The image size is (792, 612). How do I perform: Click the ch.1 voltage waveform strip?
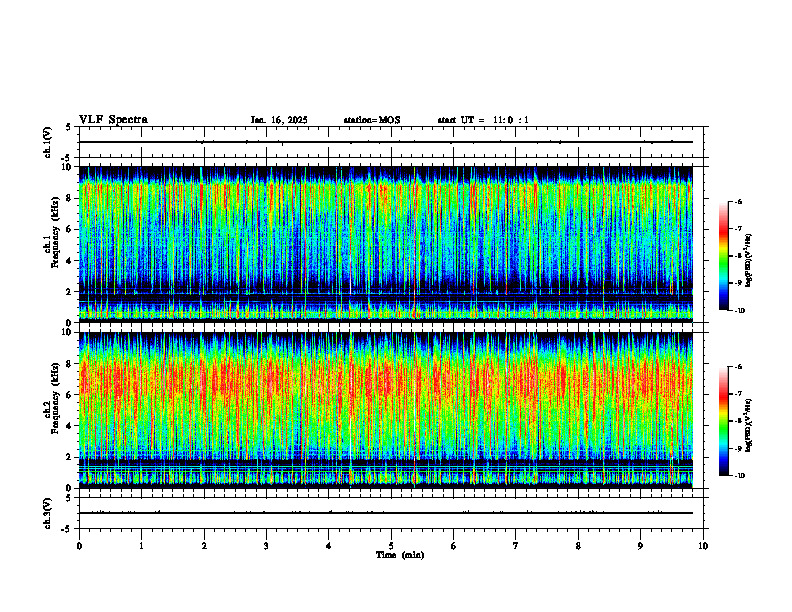(391, 142)
